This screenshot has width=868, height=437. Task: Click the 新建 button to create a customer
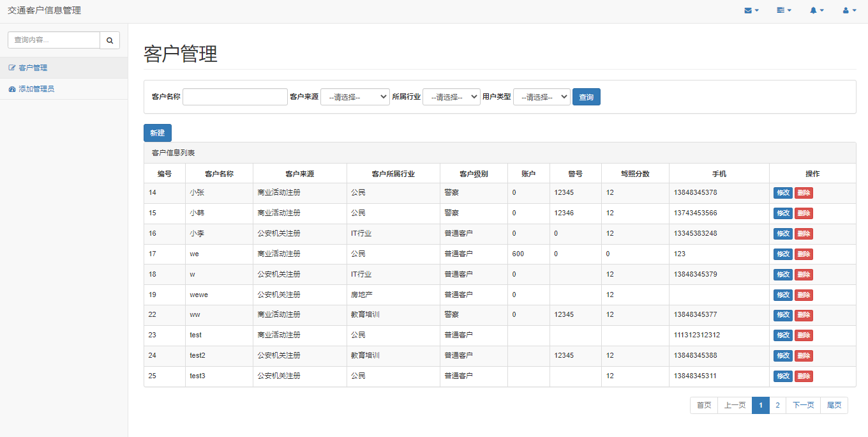coord(157,132)
